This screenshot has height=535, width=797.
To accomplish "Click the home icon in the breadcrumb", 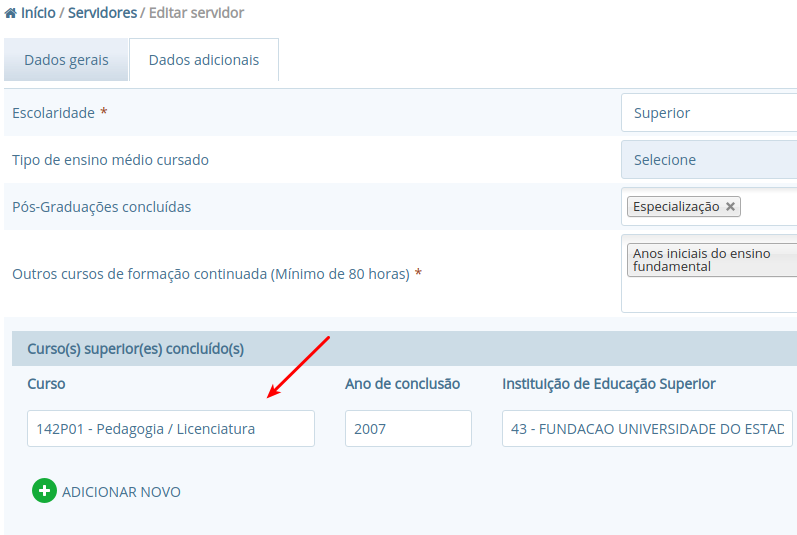I will (11, 13).
